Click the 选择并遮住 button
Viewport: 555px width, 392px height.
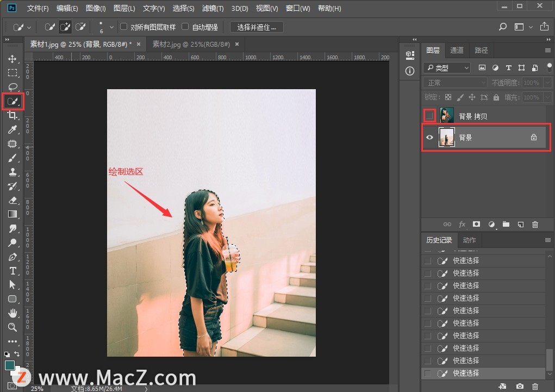(257, 27)
